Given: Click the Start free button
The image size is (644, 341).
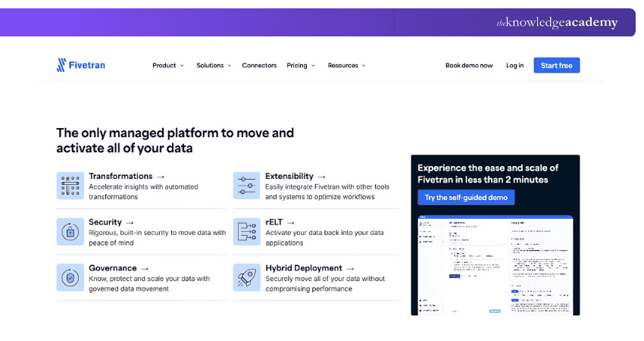Looking at the screenshot, I should [x=557, y=65].
